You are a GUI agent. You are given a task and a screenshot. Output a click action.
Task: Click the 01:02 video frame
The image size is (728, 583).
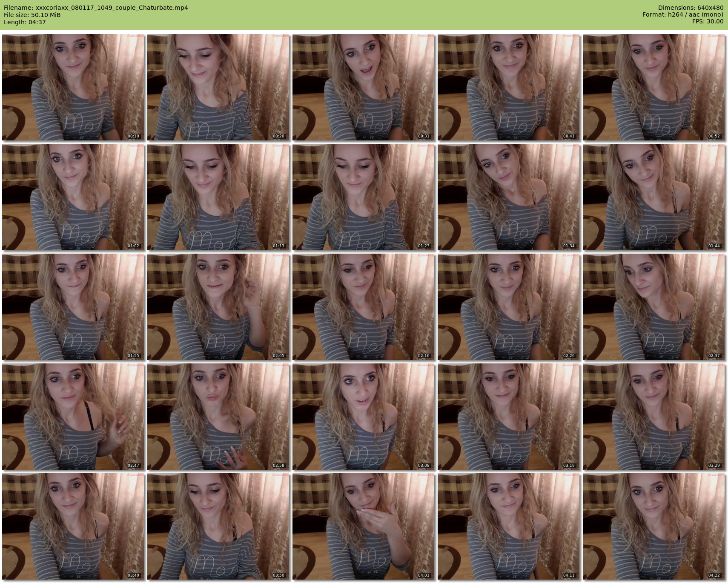[x=73, y=197]
